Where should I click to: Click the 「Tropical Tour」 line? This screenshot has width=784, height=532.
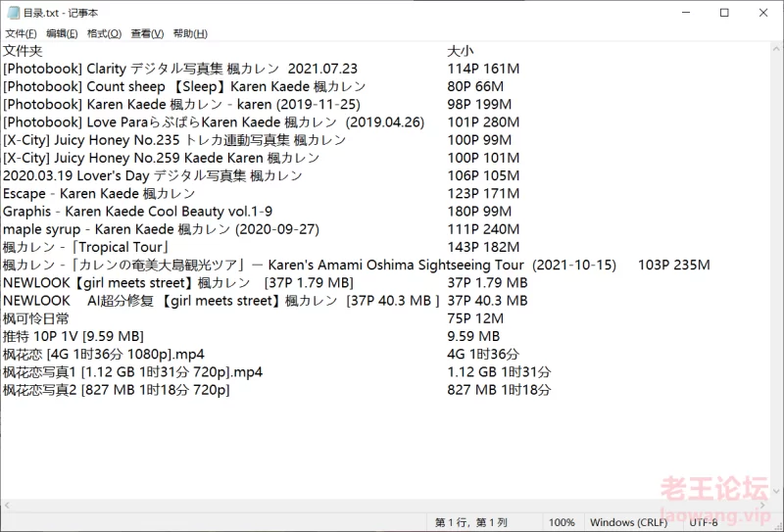point(86,247)
